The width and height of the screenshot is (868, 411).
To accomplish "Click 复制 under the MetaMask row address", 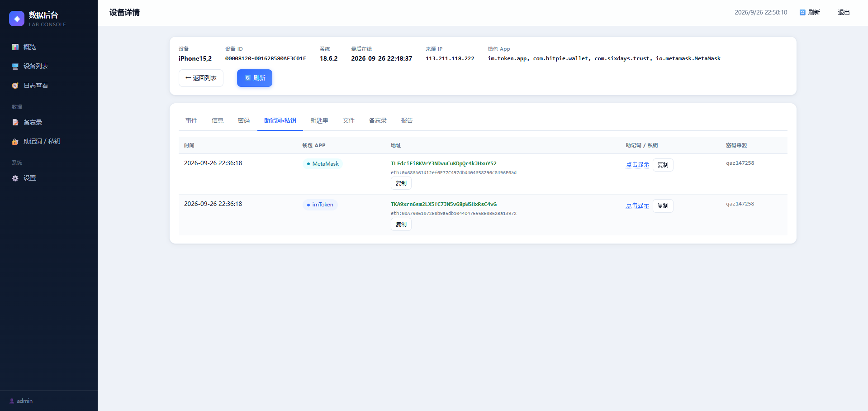I will coord(401,183).
